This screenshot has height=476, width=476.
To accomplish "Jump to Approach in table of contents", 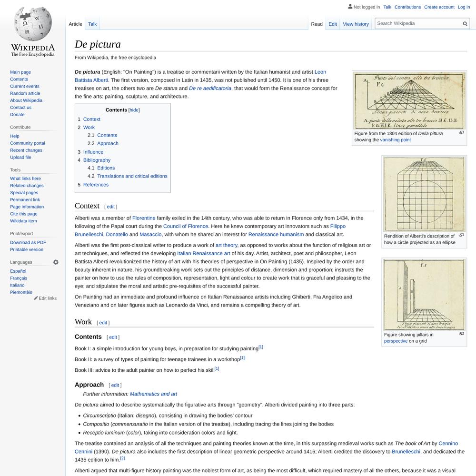I will point(108,143).
